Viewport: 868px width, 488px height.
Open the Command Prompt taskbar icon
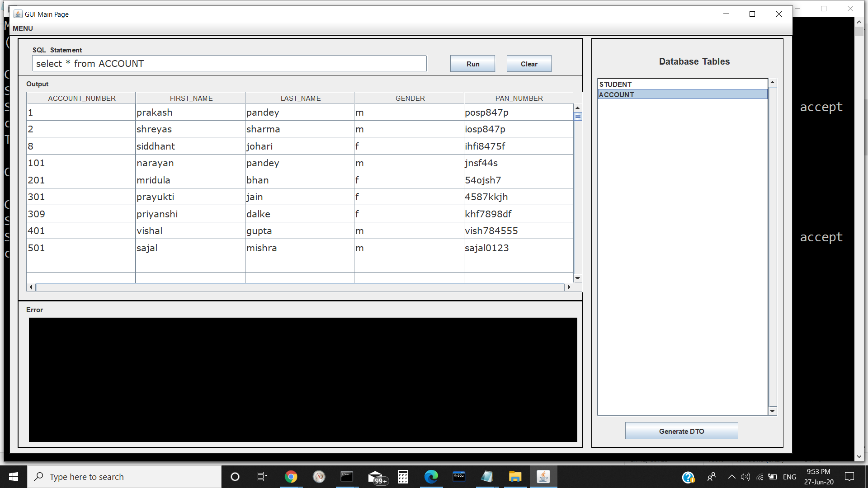pyautogui.click(x=346, y=476)
